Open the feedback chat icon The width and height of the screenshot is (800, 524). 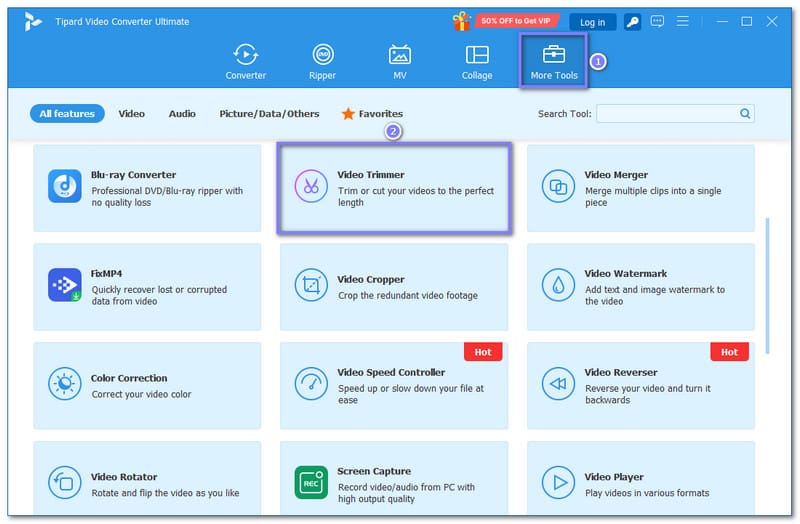657,21
